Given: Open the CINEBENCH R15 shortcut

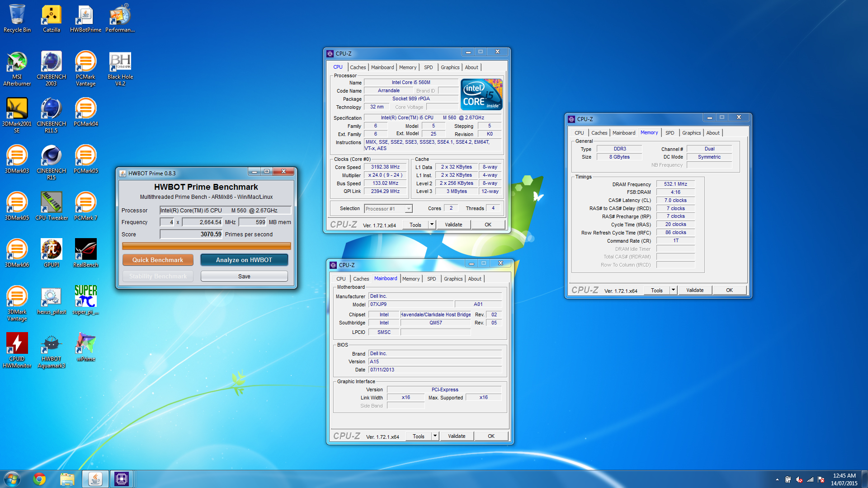Looking at the screenshot, I should click(52, 162).
